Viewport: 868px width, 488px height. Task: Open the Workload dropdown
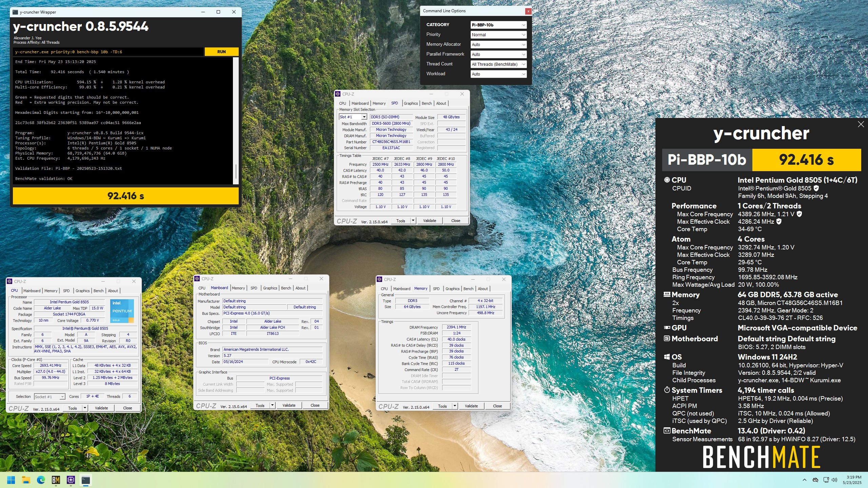pos(498,74)
